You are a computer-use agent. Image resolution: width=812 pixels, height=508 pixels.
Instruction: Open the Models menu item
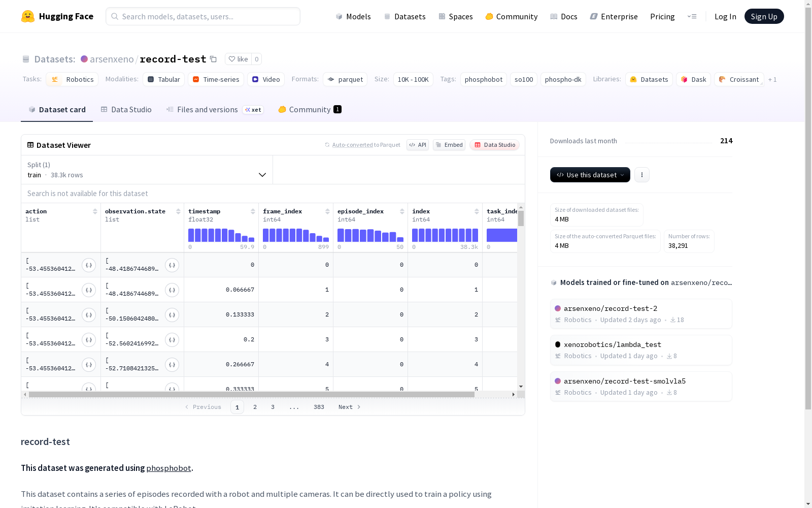[x=353, y=16]
